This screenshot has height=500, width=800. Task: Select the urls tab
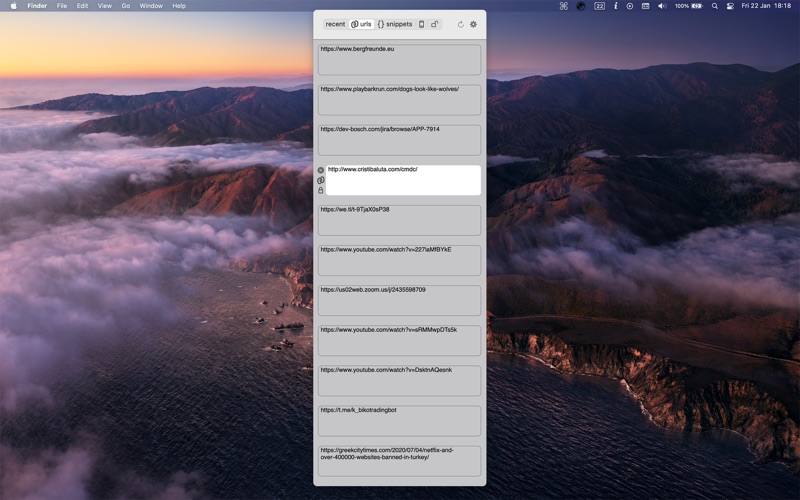[361, 24]
